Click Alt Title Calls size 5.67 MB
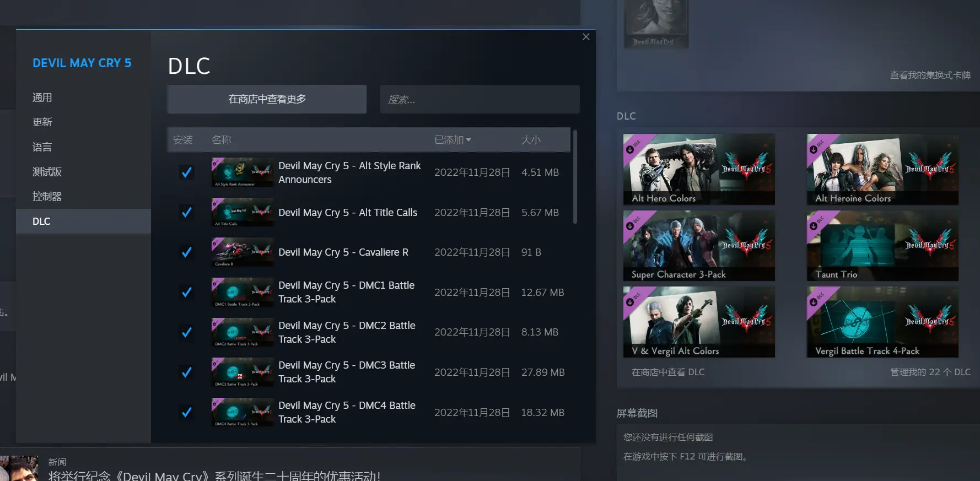Image resolution: width=980 pixels, height=481 pixels. pyautogui.click(x=540, y=212)
